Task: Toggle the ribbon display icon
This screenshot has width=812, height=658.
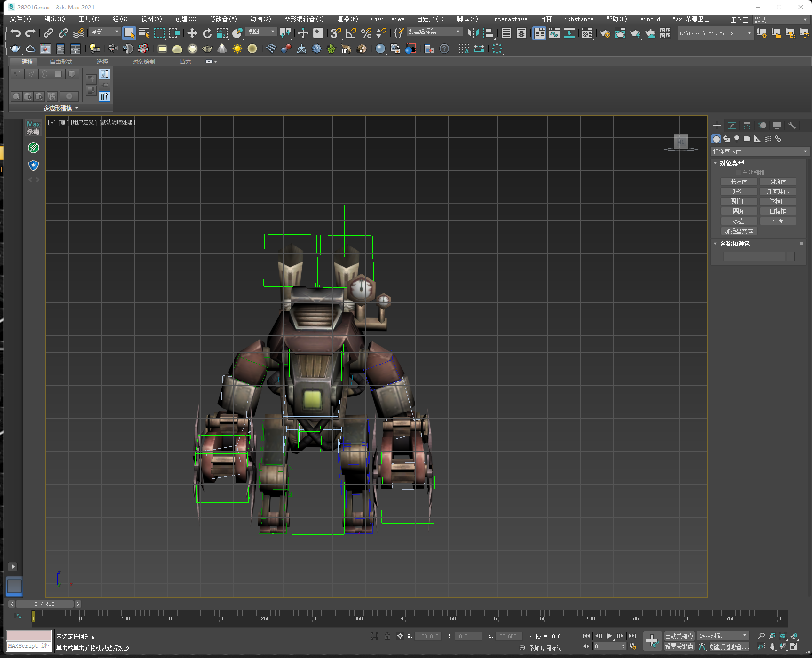Action: (539, 33)
